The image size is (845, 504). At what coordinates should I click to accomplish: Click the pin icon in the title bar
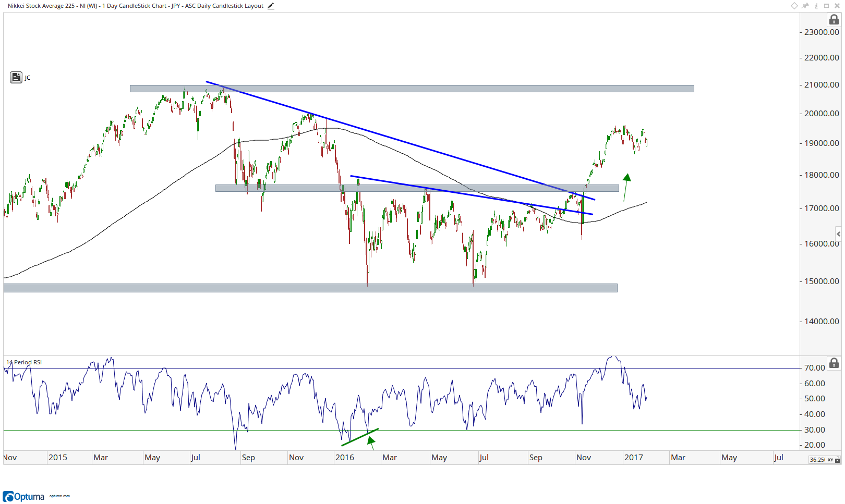(805, 6)
